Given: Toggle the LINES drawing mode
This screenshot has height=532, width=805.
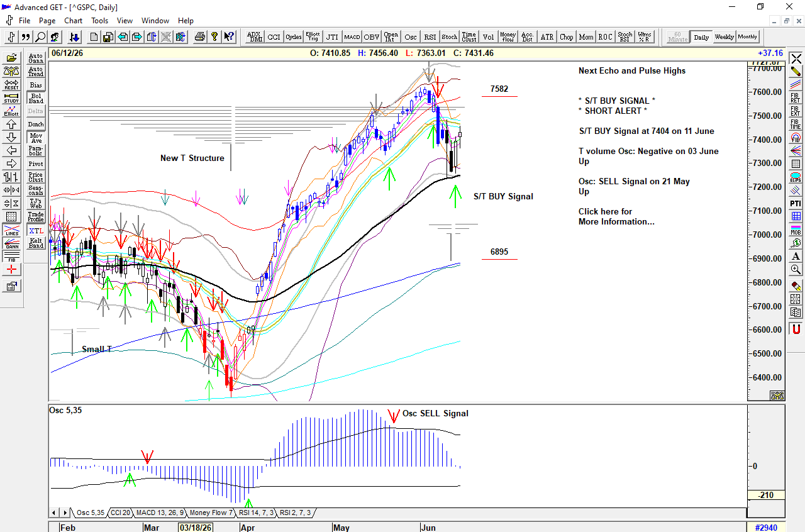Looking at the screenshot, I should [11, 231].
